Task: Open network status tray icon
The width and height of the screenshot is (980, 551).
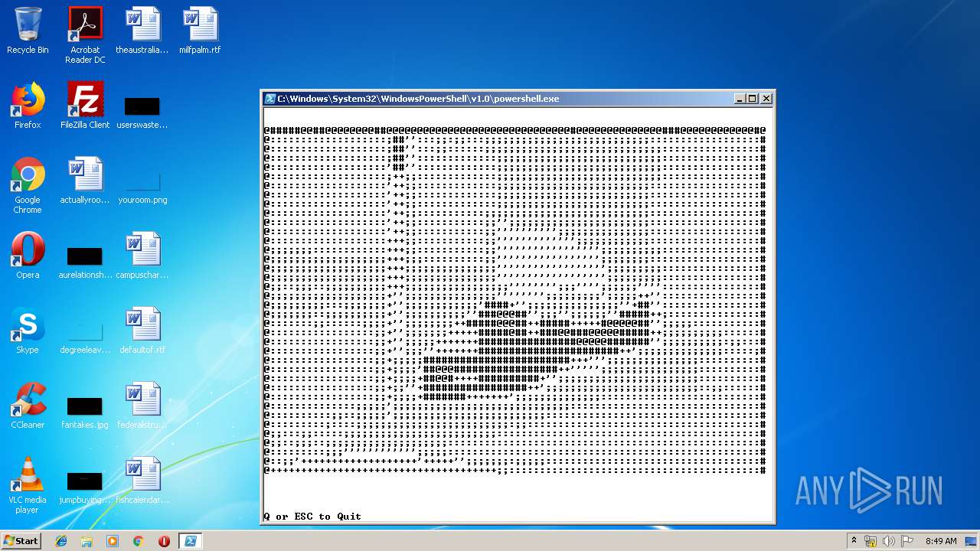Action: pos(871,541)
